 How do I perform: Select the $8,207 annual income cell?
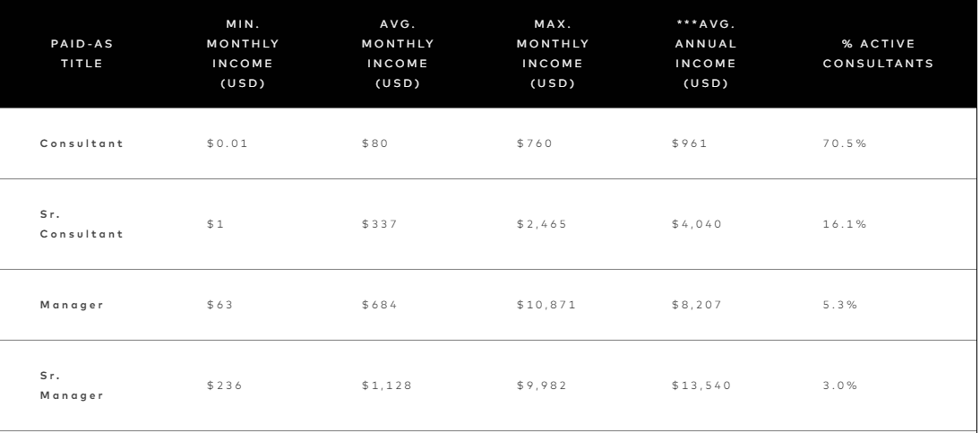click(697, 305)
